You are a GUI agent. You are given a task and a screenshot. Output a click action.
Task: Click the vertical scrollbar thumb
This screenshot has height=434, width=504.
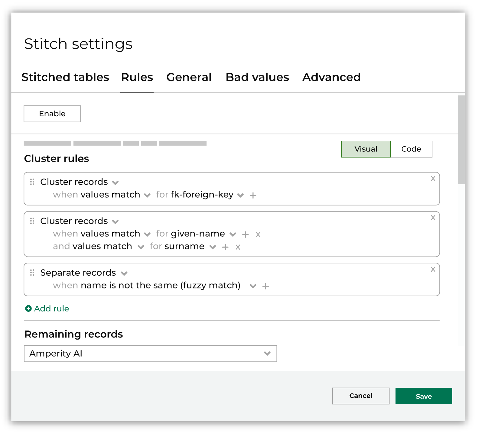click(x=461, y=140)
